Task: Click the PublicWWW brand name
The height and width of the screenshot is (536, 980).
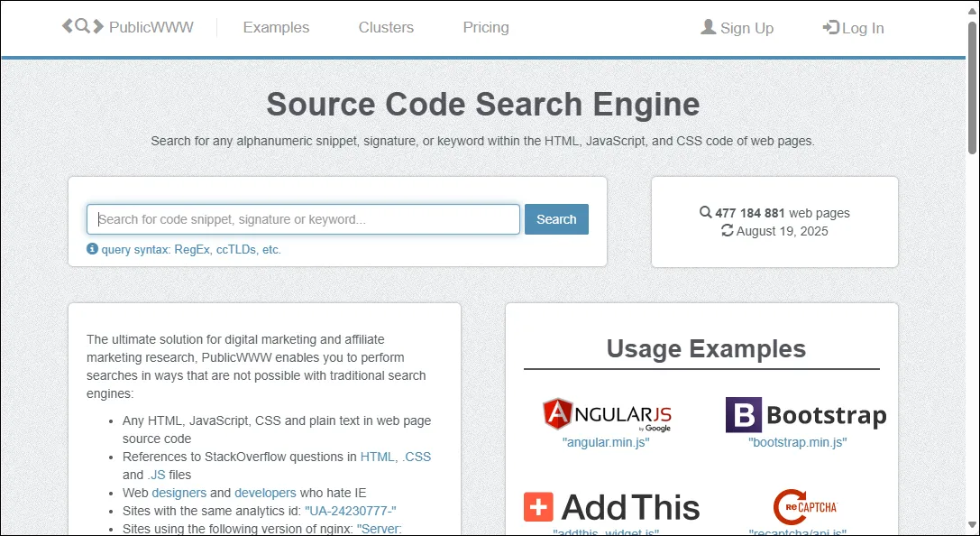Action: [151, 27]
